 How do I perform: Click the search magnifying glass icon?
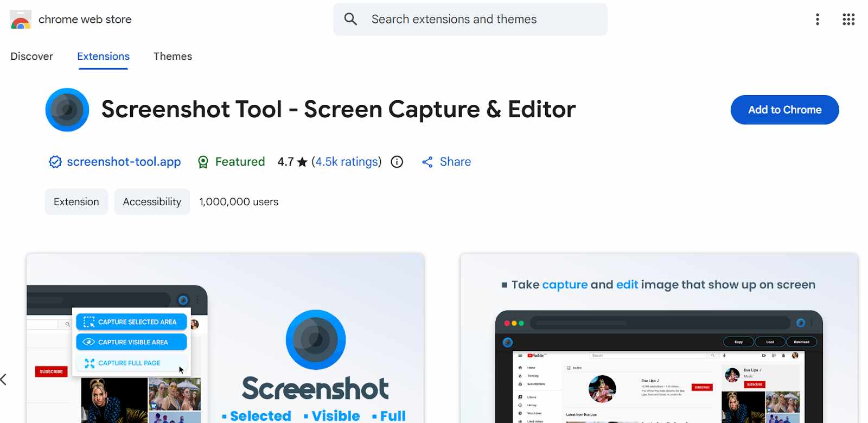(x=350, y=20)
